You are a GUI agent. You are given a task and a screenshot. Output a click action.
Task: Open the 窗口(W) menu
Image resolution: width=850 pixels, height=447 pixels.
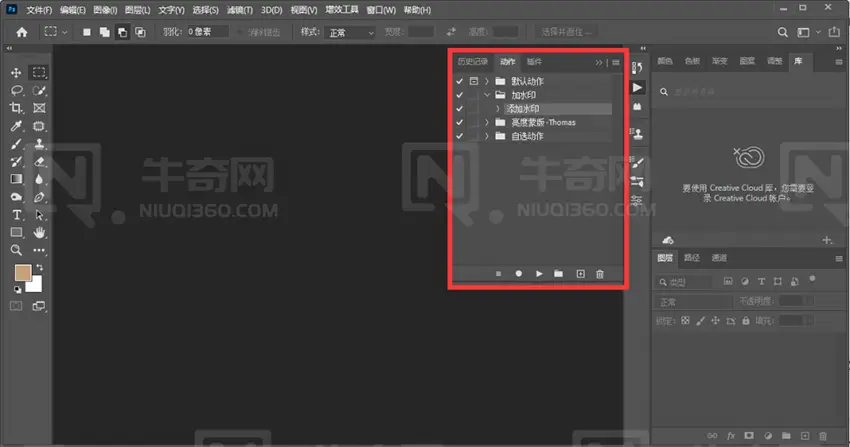tap(381, 10)
